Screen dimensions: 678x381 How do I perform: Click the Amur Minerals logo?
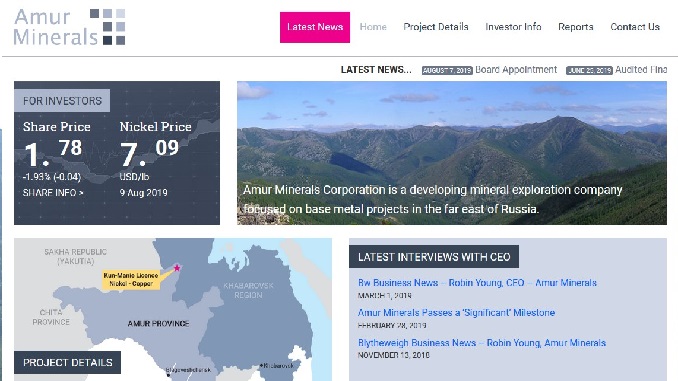click(x=70, y=27)
